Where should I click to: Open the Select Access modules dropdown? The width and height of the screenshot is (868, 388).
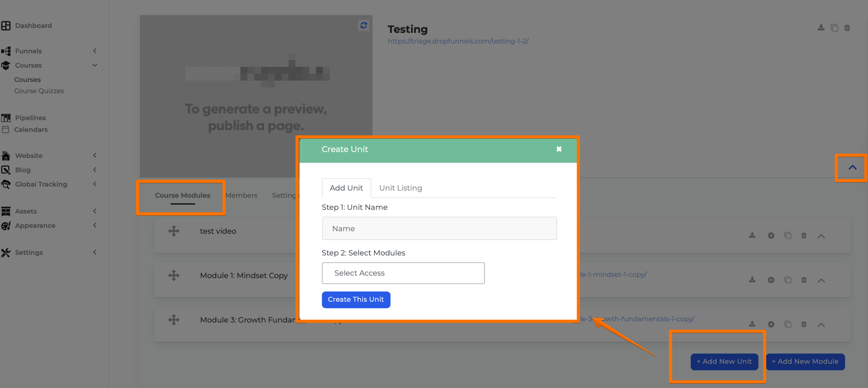(x=403, y=273)
